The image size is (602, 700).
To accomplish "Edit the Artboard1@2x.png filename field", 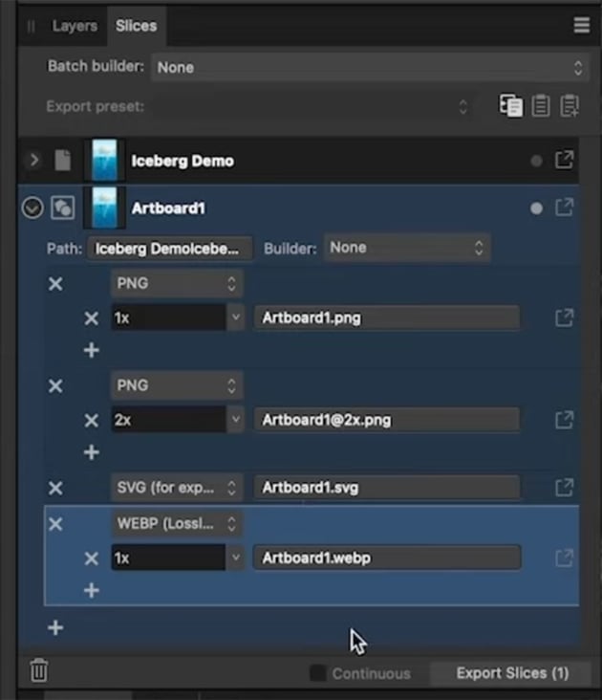I will (x=387, y=420).
